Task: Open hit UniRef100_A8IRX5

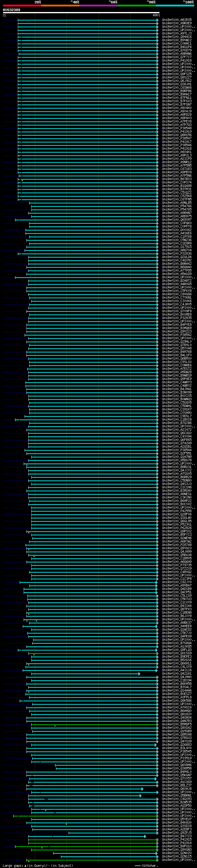Action: pos(177,20)
